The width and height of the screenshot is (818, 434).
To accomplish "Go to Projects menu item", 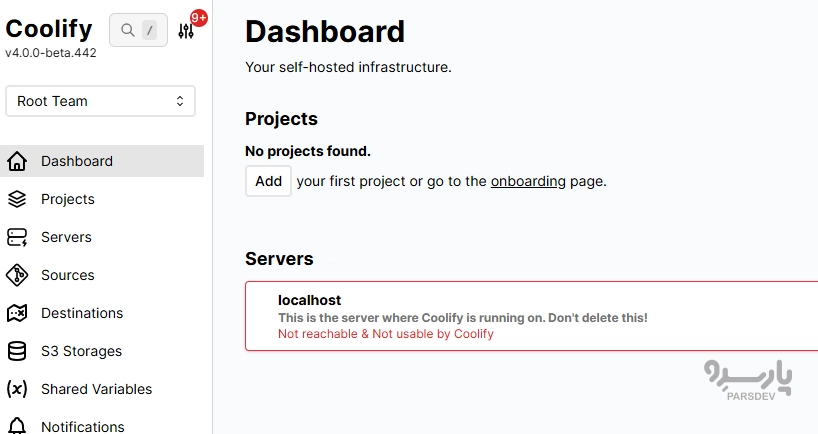I will pyautogui.click(x=68, y=199).
